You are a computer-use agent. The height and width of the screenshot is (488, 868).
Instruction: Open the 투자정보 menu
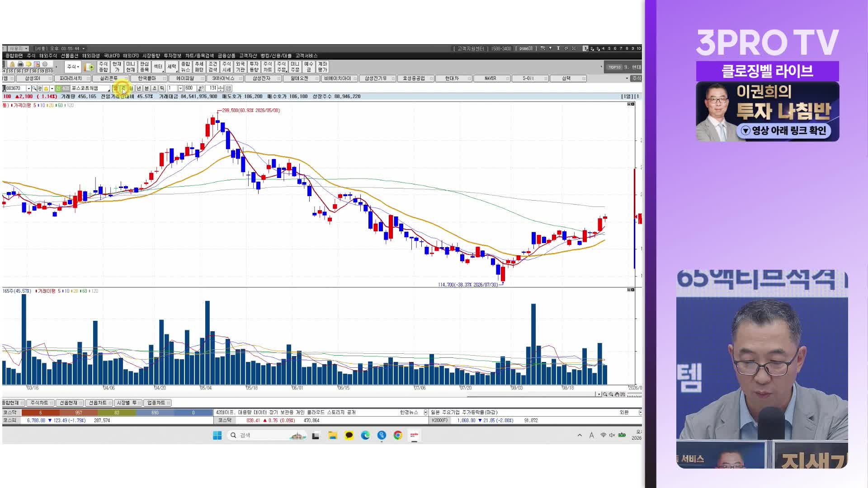click(172, 56)
